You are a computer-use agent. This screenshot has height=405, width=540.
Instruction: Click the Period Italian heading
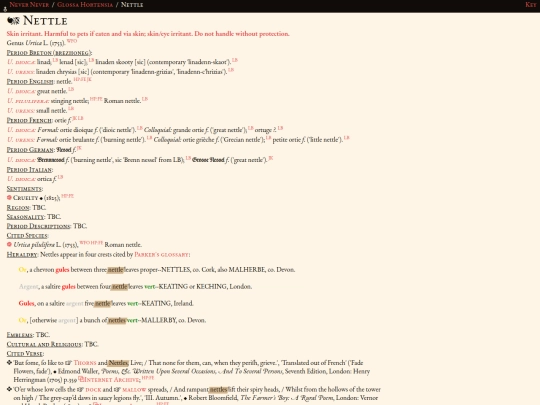[x=29, y=170]
